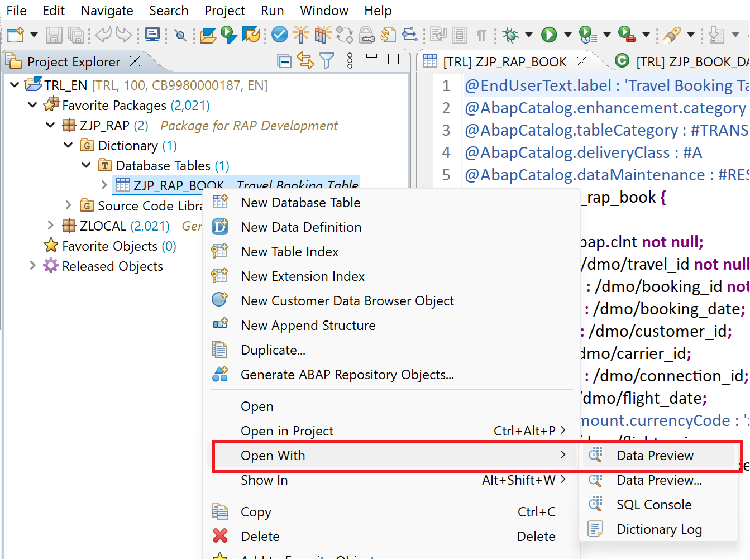Open the Window menu

coord(324,11)
